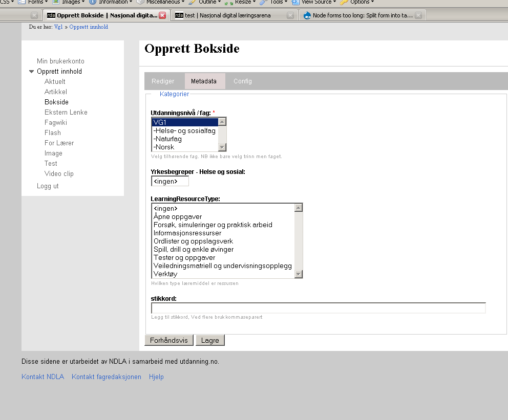Screen dimensions: 508x420
Task: Click LearningResourceType scroll down arrow
Action: [299, 274]
